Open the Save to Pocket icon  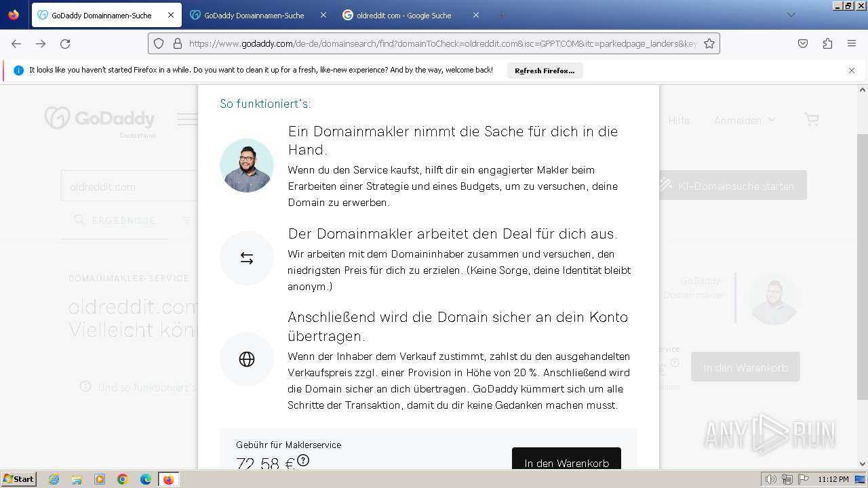[803, 43]
